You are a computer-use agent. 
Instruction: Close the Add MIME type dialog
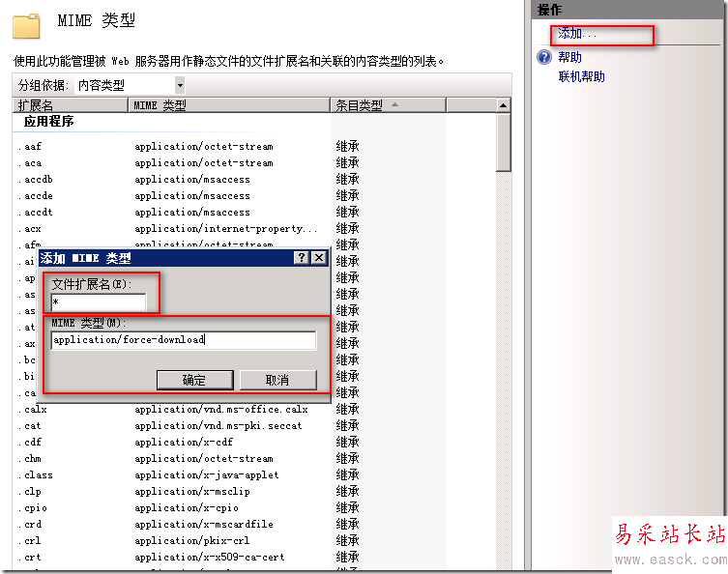point(319,258)
